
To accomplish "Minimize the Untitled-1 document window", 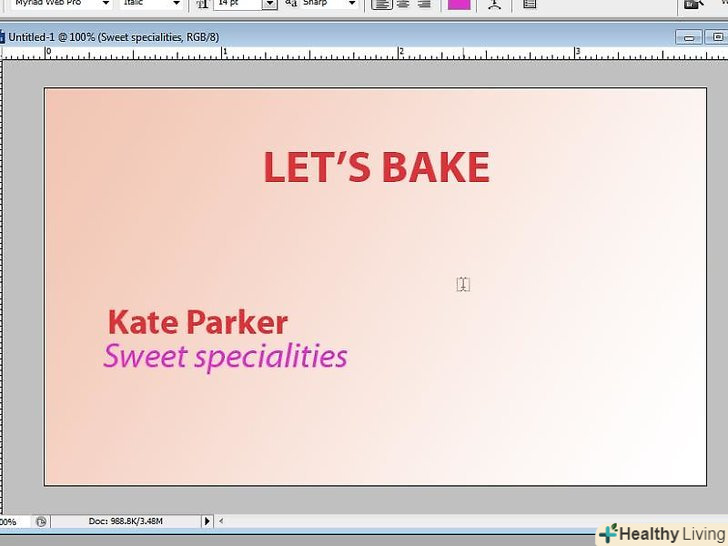I will [x=689, y=37].
